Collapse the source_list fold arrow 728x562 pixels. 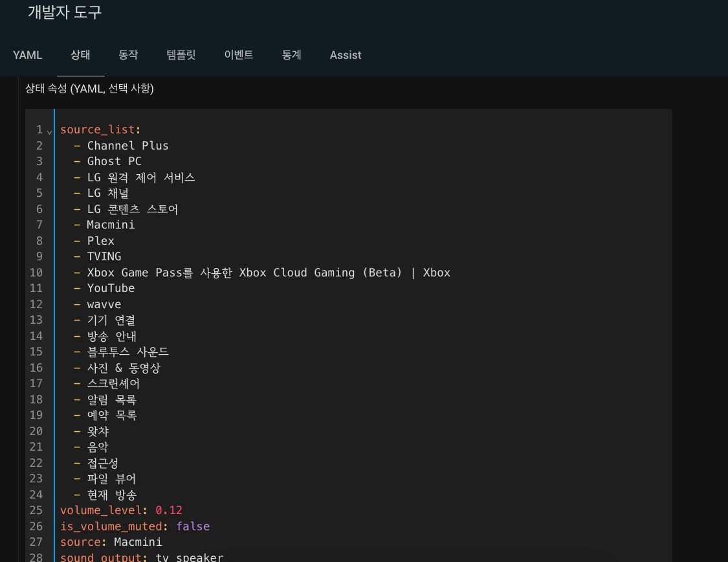point(50,131)
